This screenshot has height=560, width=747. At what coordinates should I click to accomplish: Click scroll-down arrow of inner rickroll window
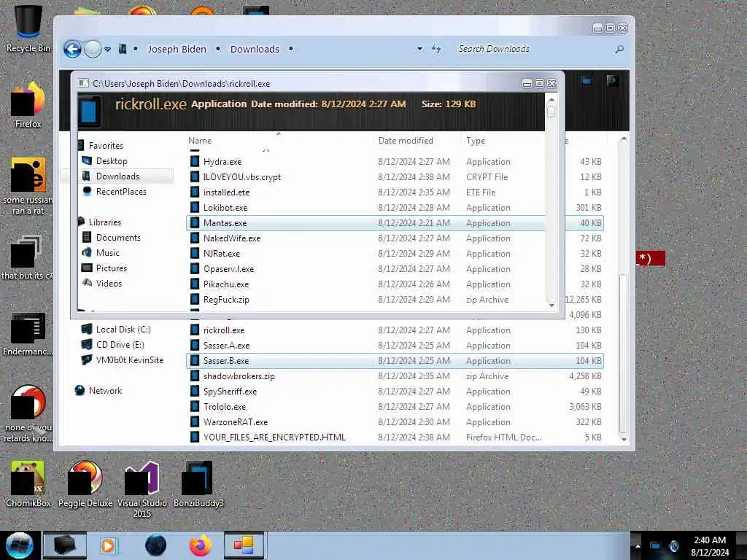click(551, 306)
